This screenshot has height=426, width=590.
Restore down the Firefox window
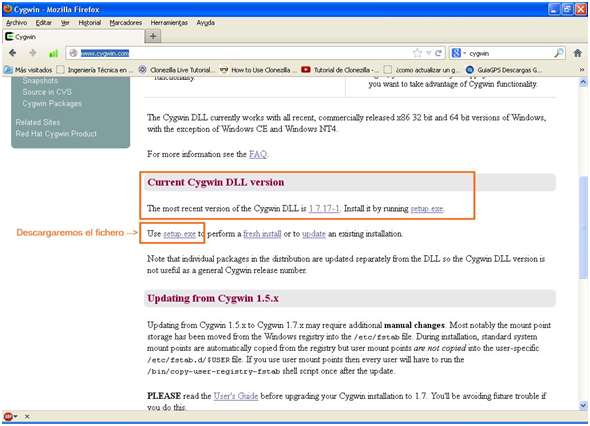tap(567, 9)
